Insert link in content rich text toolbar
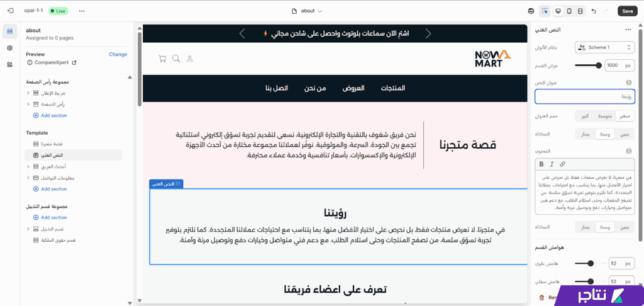The width and height of the screenshot is (644, 306). click(562, 164)
